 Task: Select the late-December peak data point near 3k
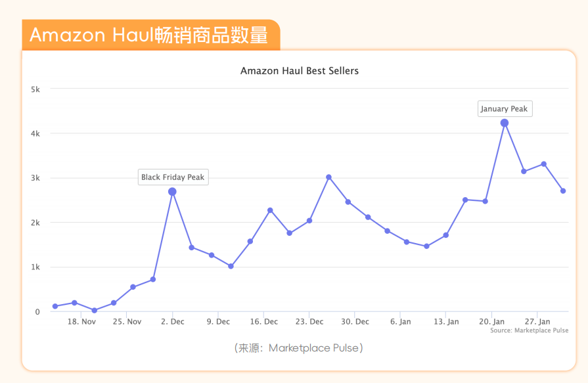click(329, 177)
